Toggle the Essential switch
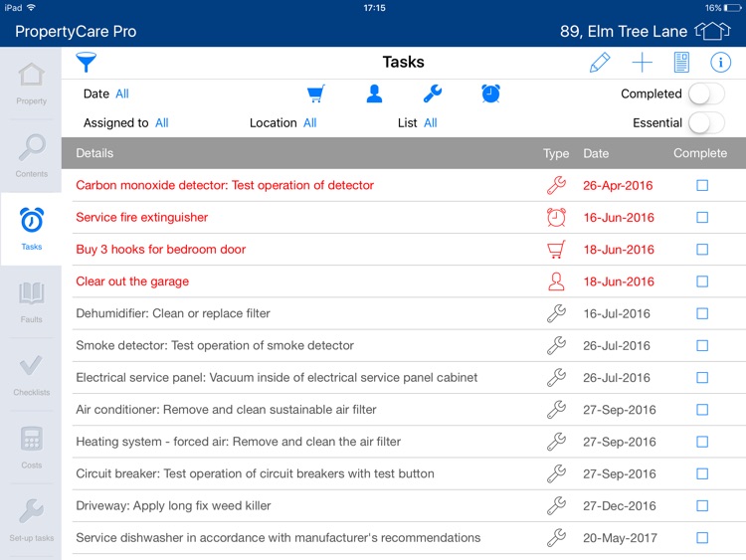Viewport: 746px width, 560px height. (706, 122)
